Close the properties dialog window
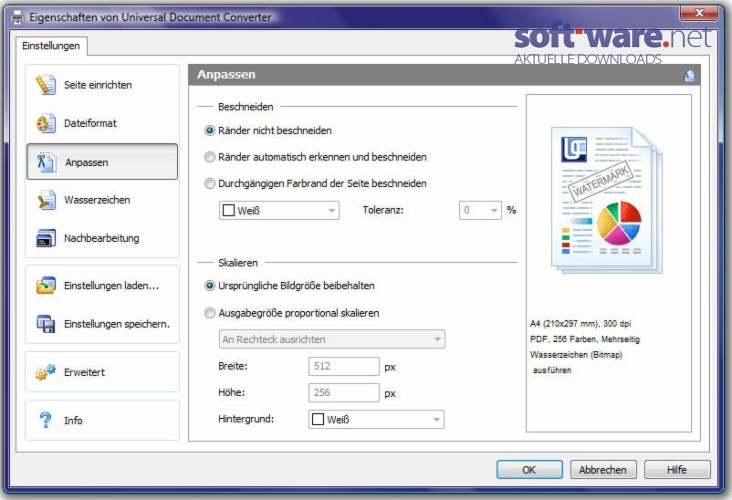This screenshot has width=732, height=500. tap(698, 14)
